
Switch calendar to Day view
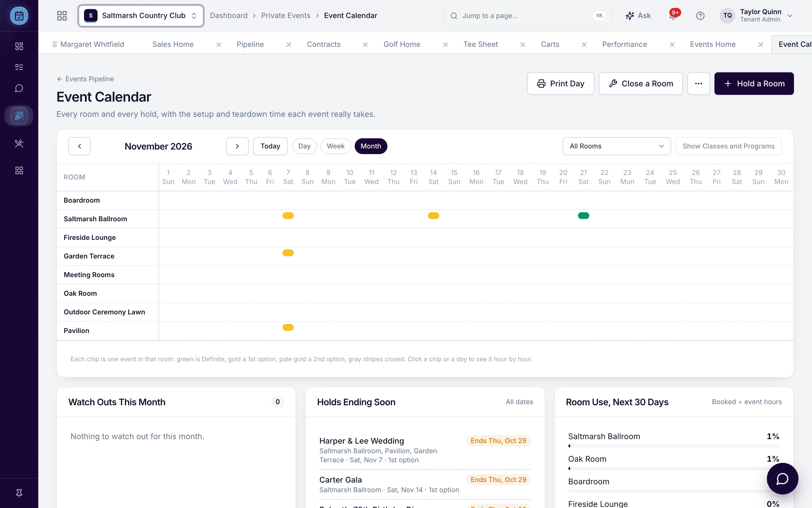click(304, 146)
